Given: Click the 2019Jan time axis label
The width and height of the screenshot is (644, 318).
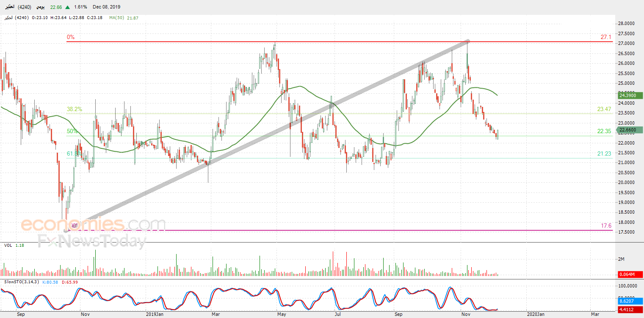Looking at the screenshot, I should [155, 314].
